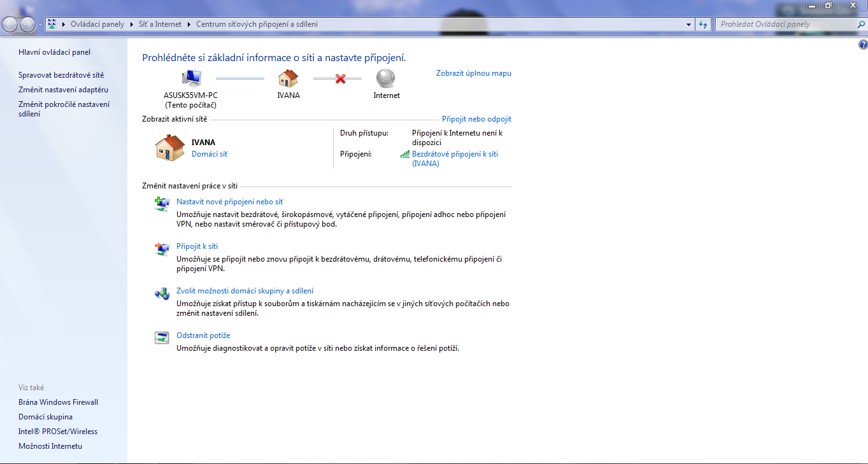Expand the arrow after Ovládací panely breadcrumb
Screen dimensions: 868x464
[131, 24]
